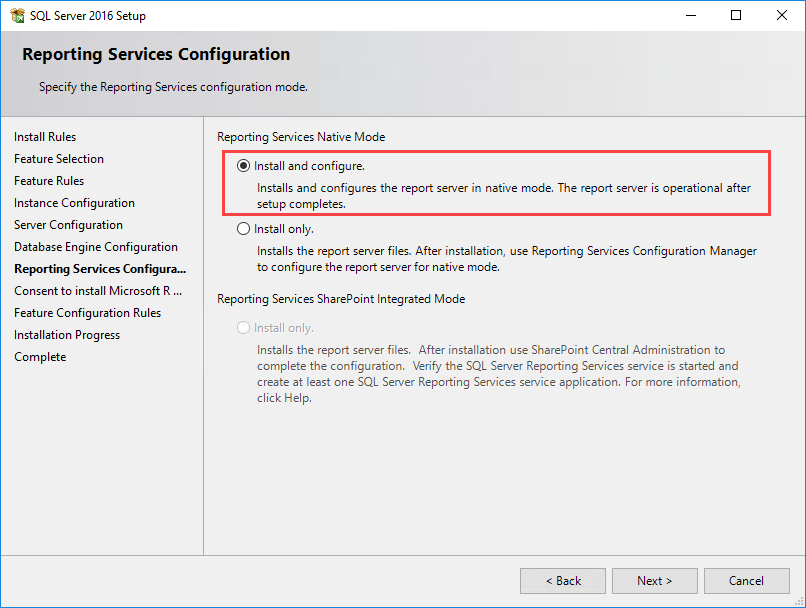Open the Instance Configuration step

pos(74,203)
